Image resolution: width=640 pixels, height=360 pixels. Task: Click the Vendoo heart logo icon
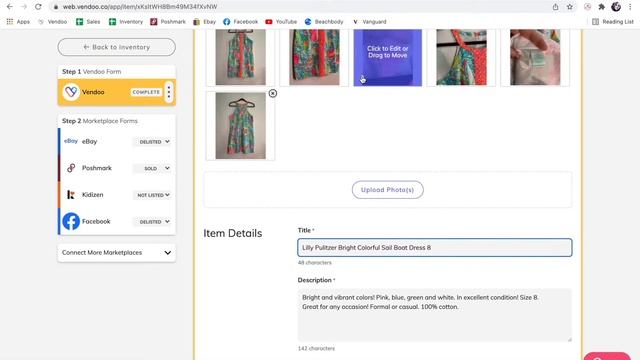[71, 92]
